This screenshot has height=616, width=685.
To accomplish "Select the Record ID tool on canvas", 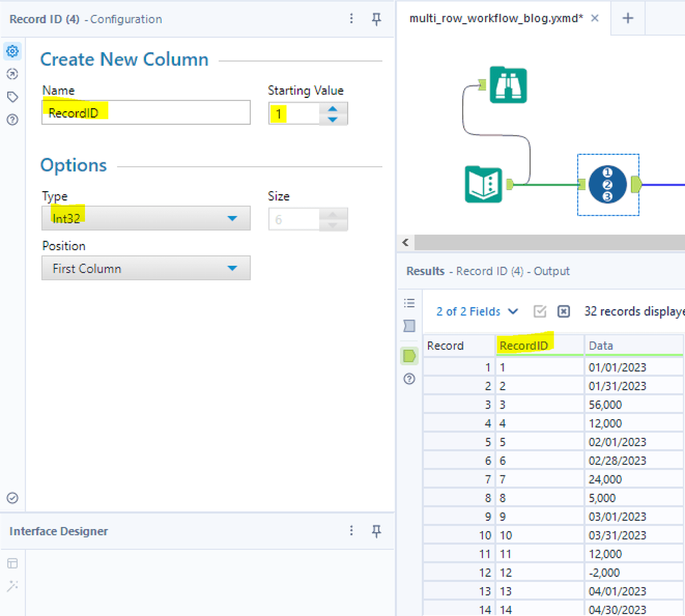I will coord(607,184).
